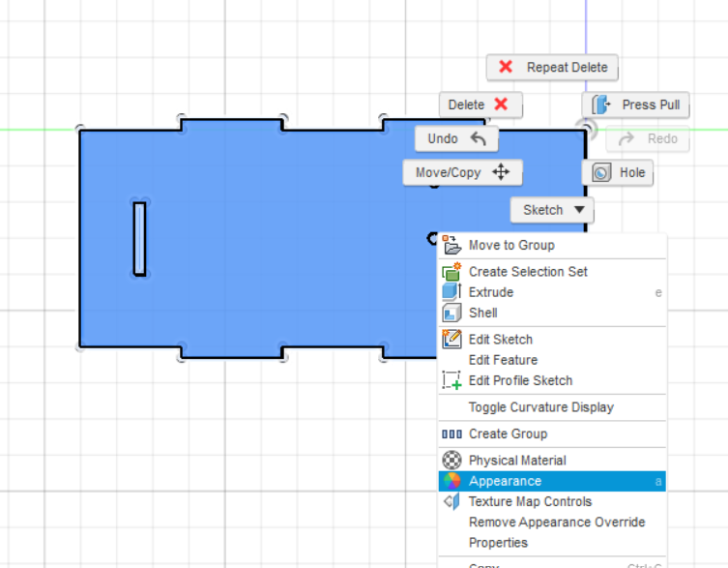Select Remove Appearance Override
728x568 pixels.
click(x=552, y=522)
